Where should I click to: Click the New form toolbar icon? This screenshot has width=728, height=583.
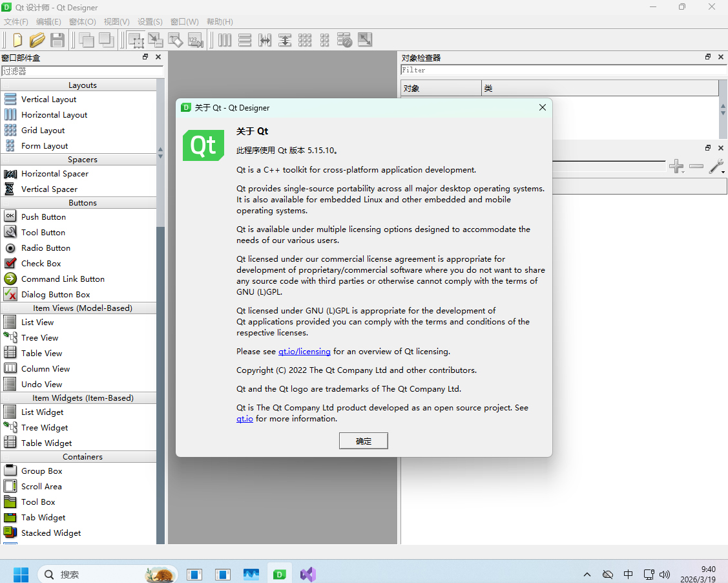17,40
